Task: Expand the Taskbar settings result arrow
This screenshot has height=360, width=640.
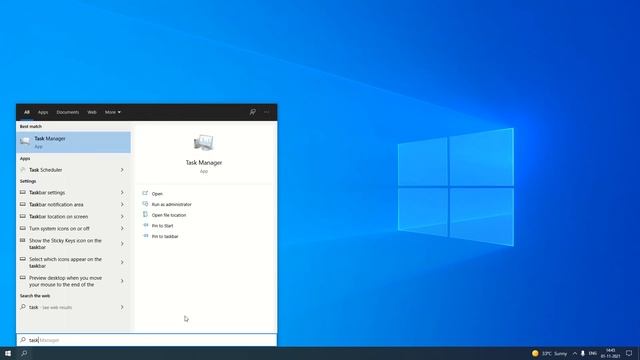Action: click(122, 192)
